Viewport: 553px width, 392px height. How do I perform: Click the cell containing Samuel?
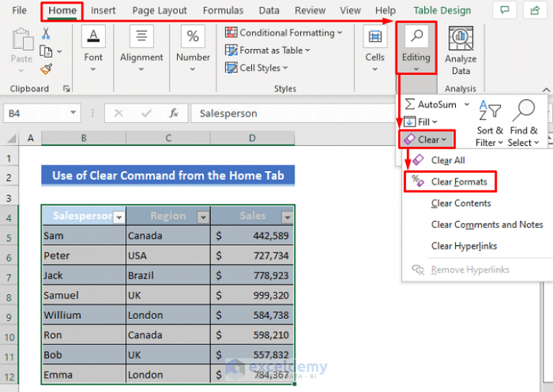tap(84, 295)
